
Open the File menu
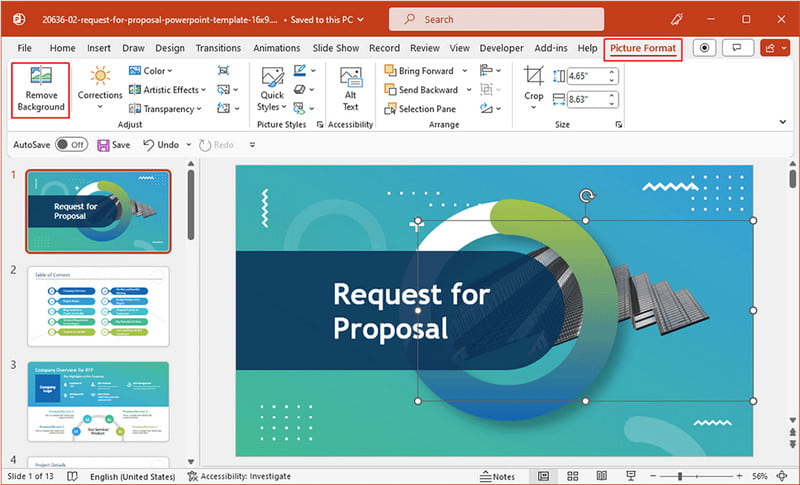pyautogui.click(x=24, y=48)
